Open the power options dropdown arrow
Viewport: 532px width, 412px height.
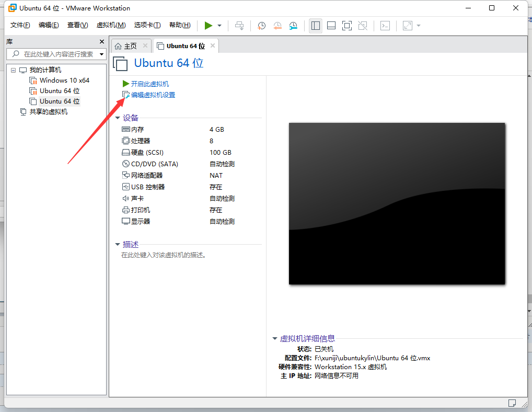pos(219,26)
